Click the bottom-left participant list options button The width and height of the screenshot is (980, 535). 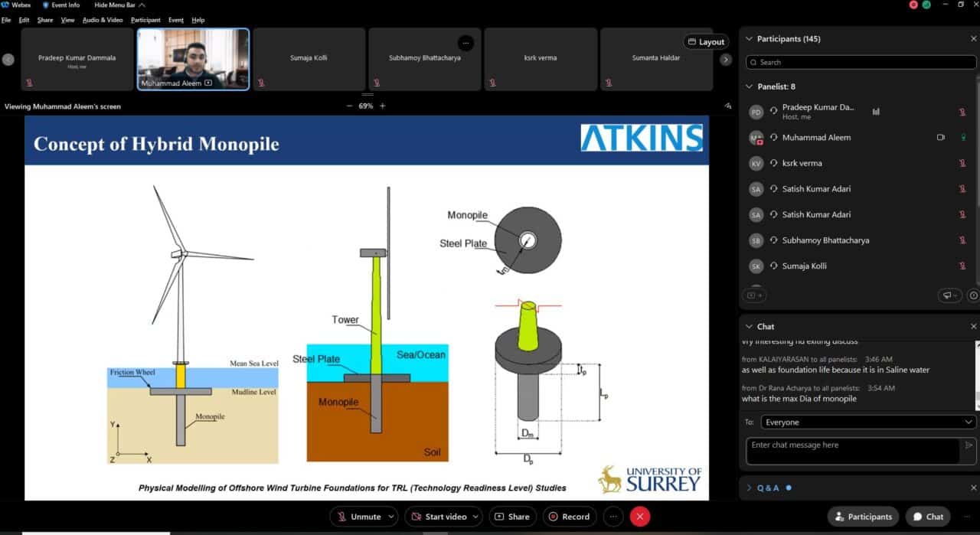pyautogui.click(x=754, y=295)
